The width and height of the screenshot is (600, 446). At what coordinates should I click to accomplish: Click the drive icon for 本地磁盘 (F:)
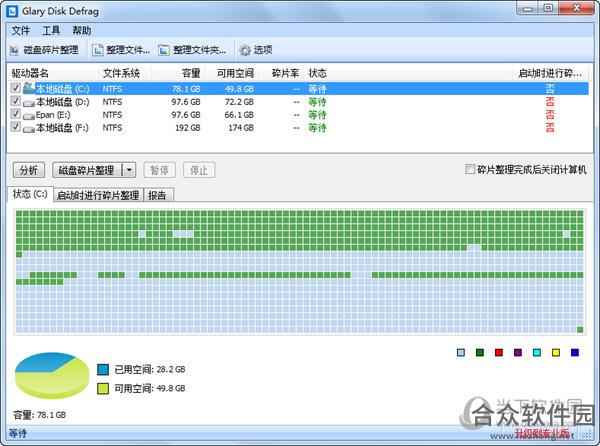[x=29, y=129]
